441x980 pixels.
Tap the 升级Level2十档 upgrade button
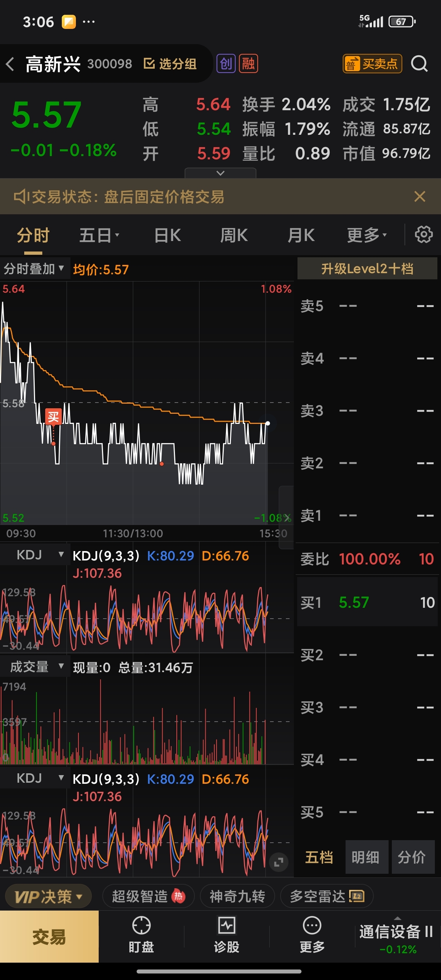[367, 268]
